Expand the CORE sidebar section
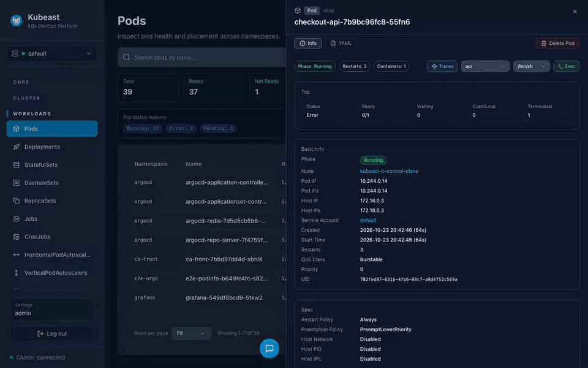Viewport: 588px width, 368px height. click(21, 82)
